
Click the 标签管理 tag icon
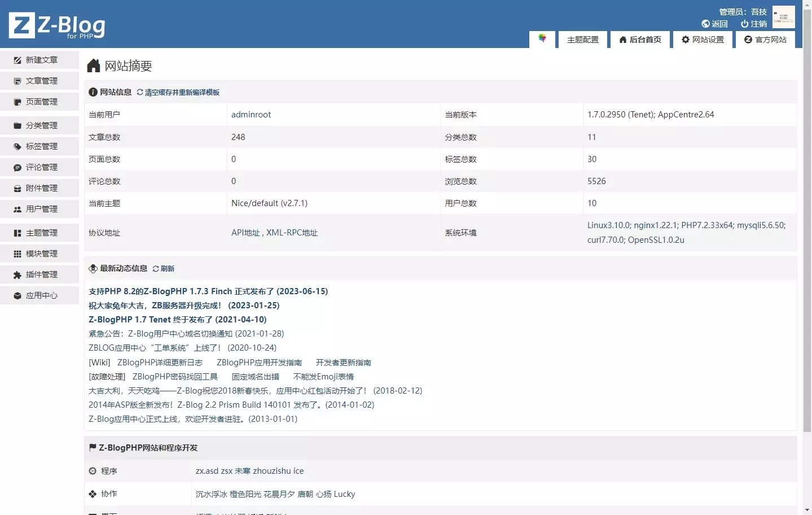click(17, 146)
